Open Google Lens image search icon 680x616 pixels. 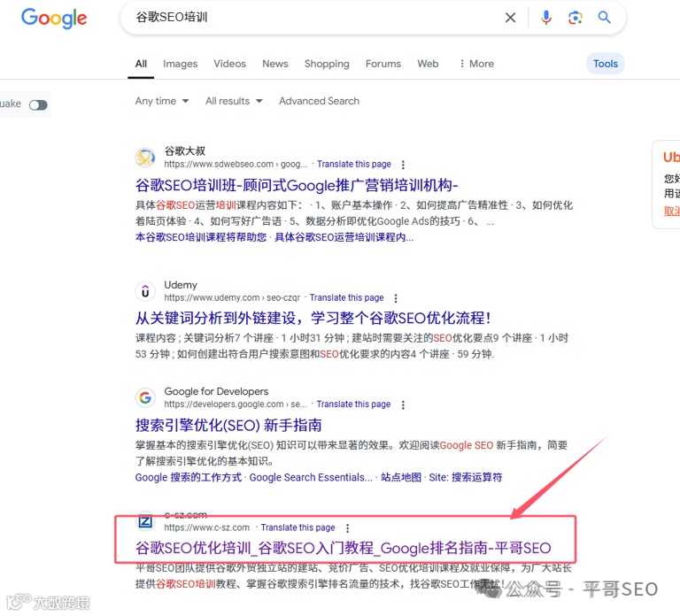coord(575,18)
